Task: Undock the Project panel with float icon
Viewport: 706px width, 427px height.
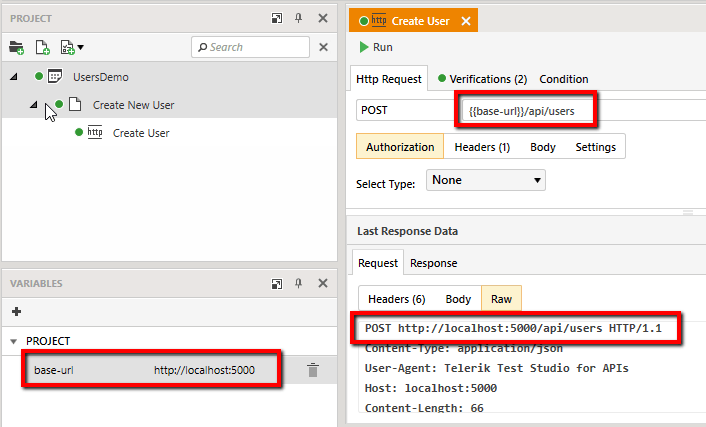Action: pyautogui.click(x=277, y=18)
